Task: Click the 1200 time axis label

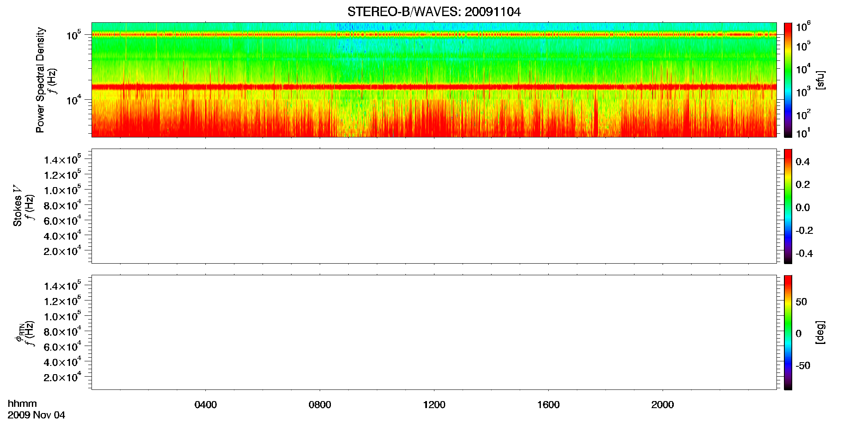Action: pyautogui.click(x=434, y=405)
